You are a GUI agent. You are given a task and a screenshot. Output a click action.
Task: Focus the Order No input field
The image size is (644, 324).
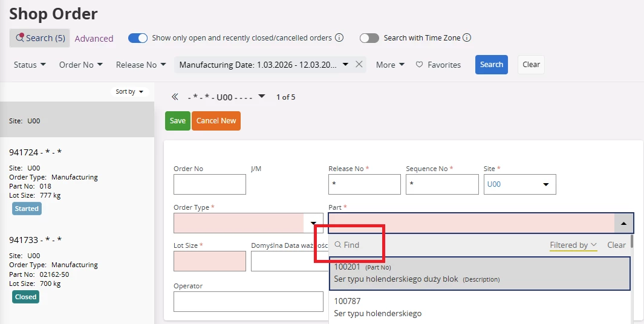click(210, 184)
